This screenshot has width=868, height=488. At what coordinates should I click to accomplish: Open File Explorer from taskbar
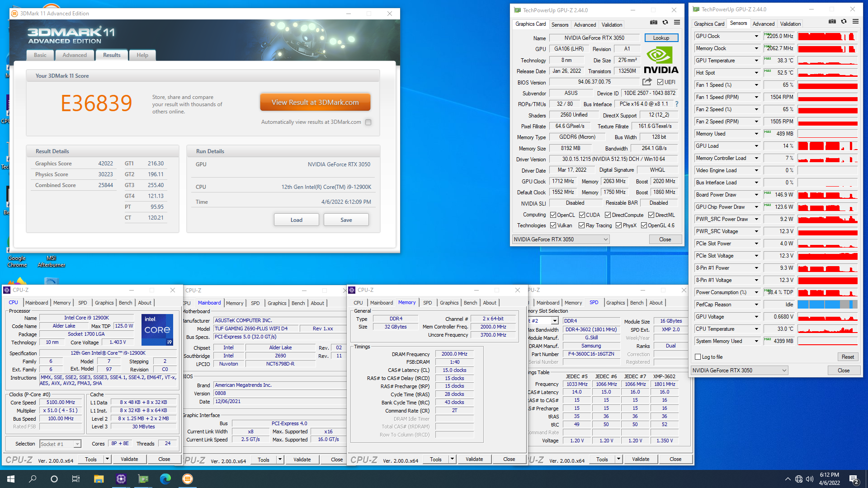coord(99,479)
